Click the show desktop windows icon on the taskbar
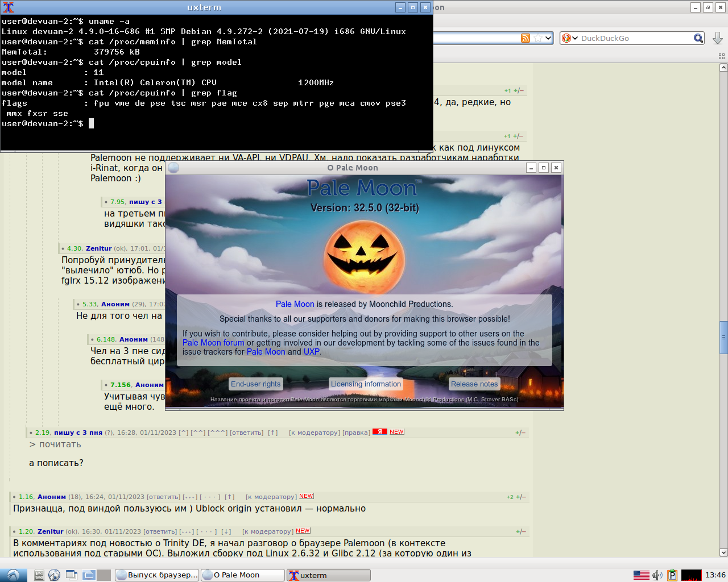Image resolution: width=728 pixels, height=582 pixels. coord(72,575)
